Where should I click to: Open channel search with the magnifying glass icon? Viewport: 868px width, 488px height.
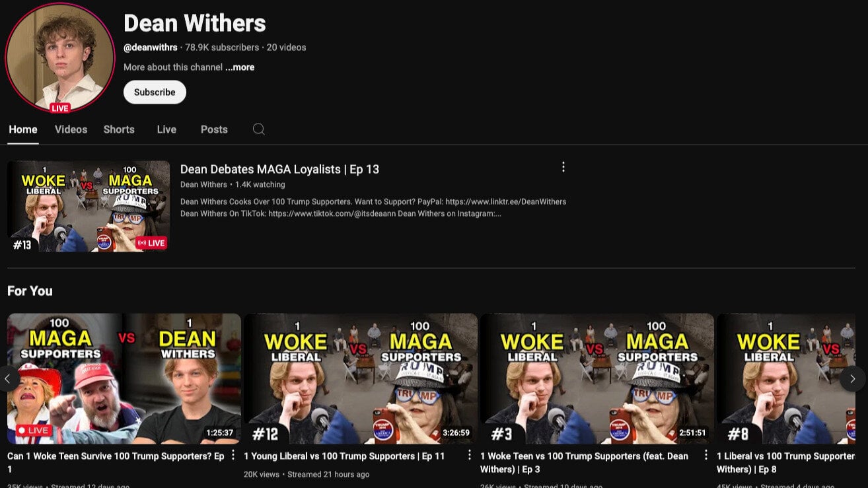coord(258,129)
